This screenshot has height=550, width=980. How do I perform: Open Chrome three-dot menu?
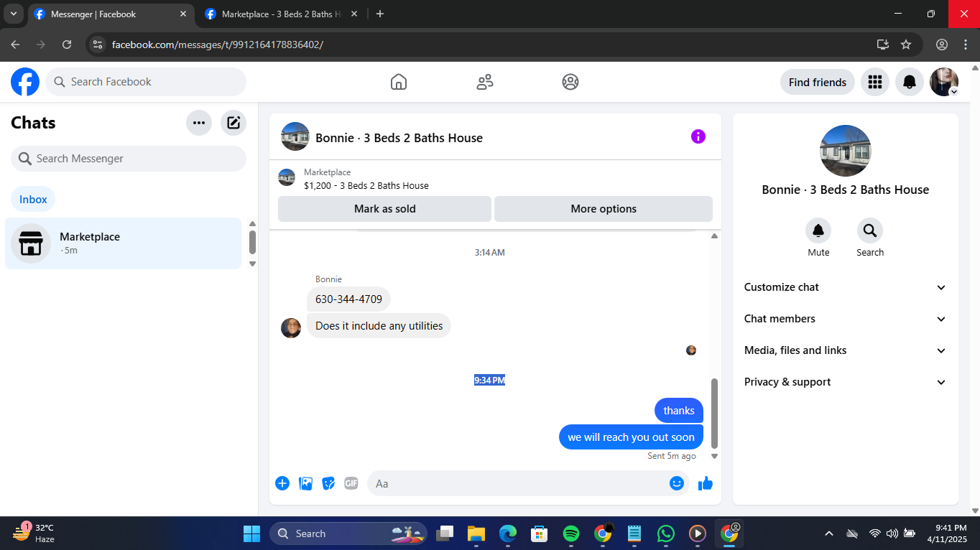pyautogui.click(x=966, y=45)
